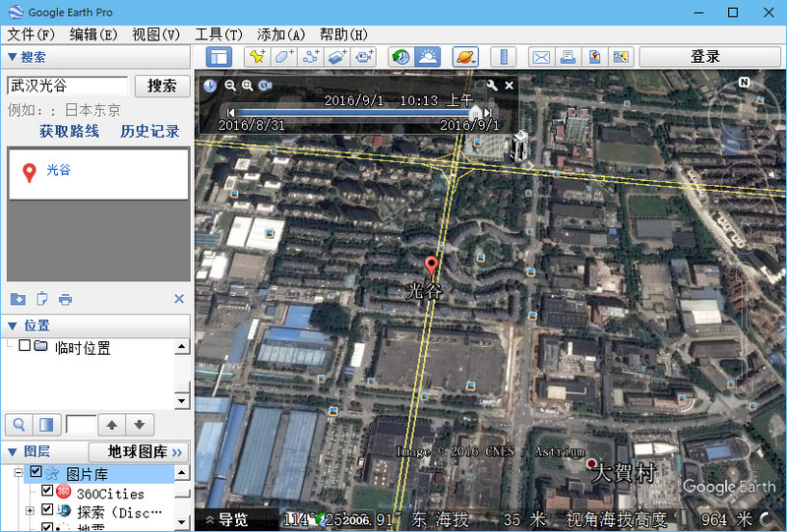Image resolution: width=787 pixels, height=532 pixels.
Task: Toggle the historical imagery clock icon
Action: (400, 57)
